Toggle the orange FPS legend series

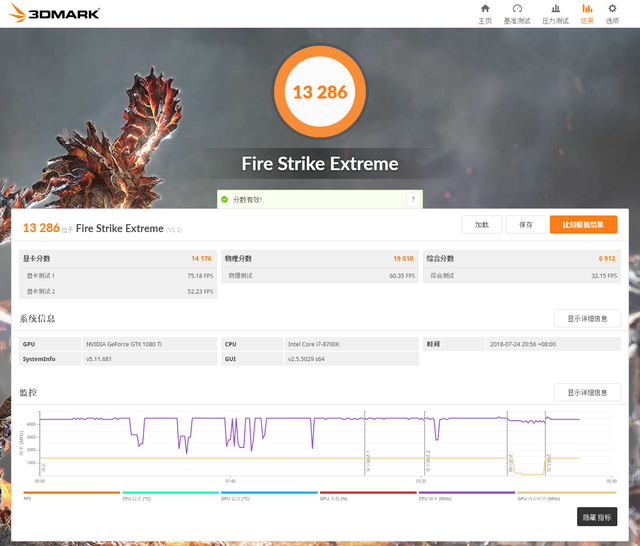(x=72, y=495)
